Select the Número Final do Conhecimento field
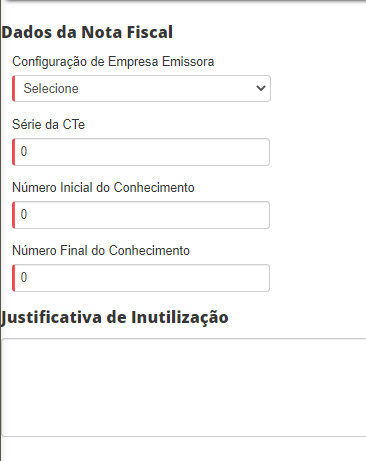Image resolution: width=366 pixels, height=461 pixels. click(141, 278)
